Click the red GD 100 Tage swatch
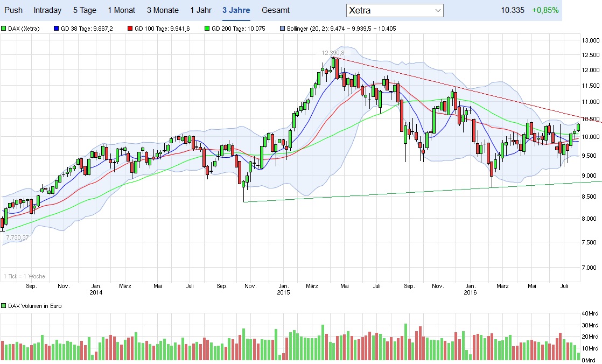Viewport: 602px width, 364px height. (130, 29)
